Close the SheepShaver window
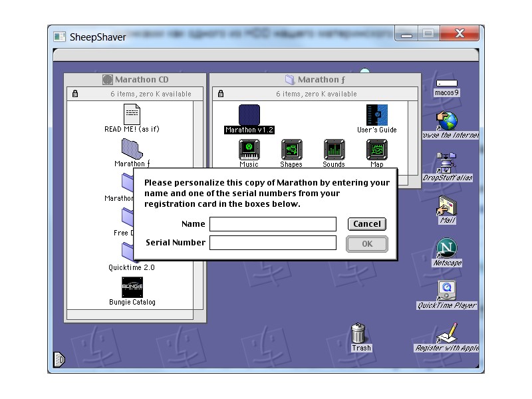Screen dimensions: 532x399 point(460,34)
